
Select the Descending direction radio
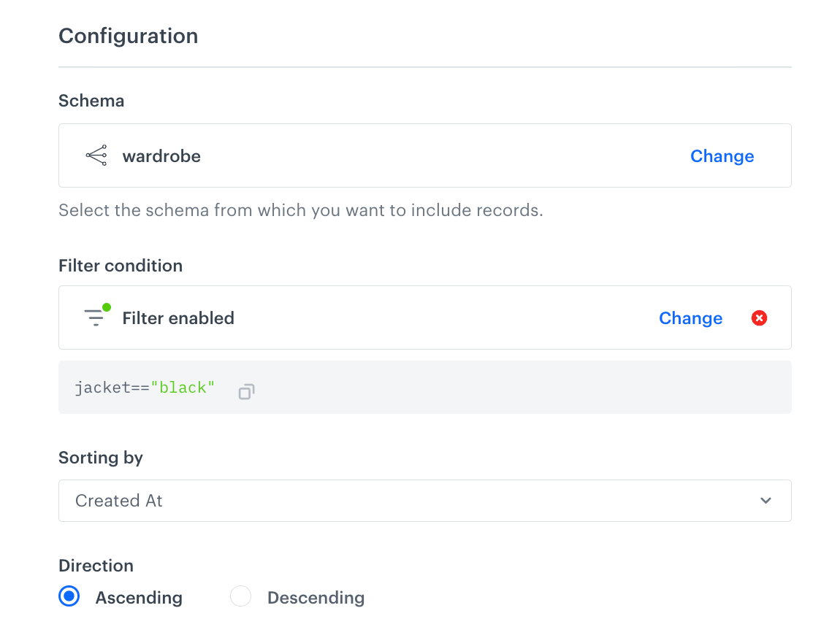(x=240, y=596)
